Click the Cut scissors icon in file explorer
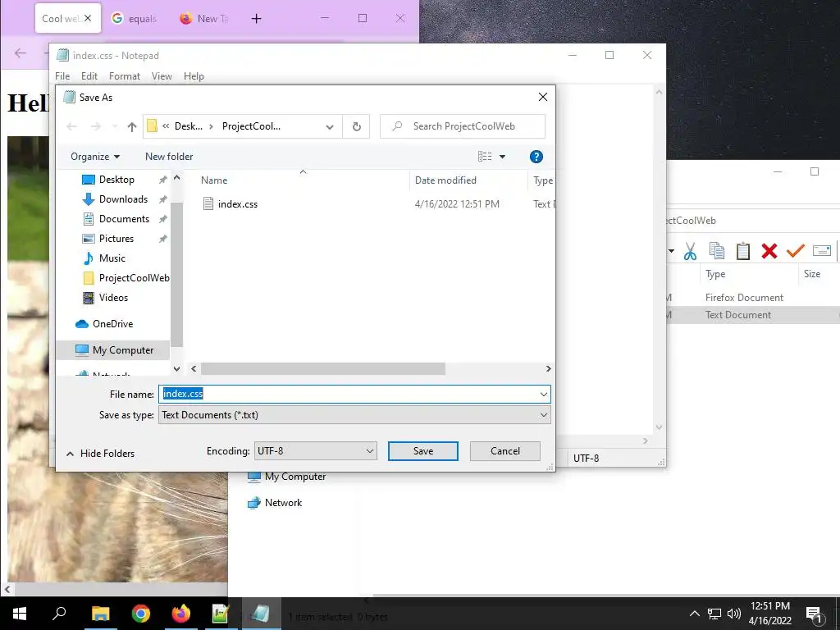The height and width of the screenshot is (630, 840). click(690, 251)
